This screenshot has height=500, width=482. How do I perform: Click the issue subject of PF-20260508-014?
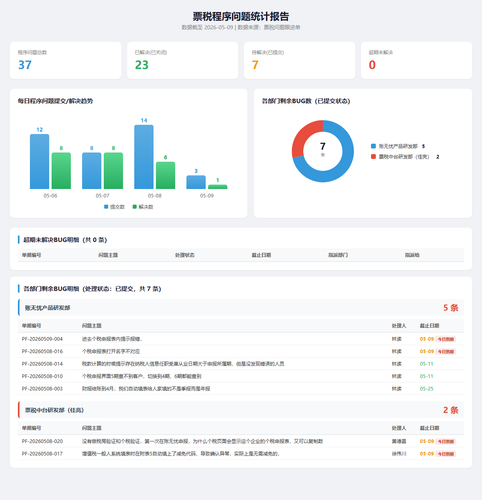[x=183, y=364]
